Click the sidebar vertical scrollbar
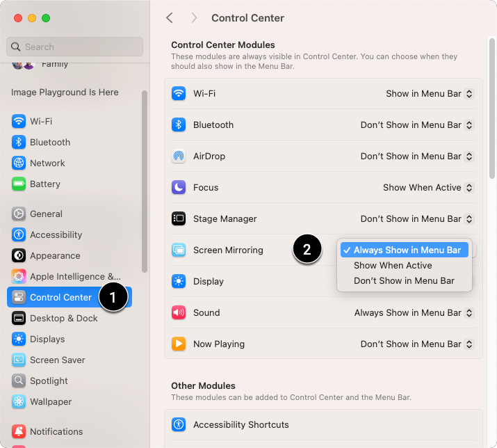Image resolution: width=497 pixels, height=448 pixels. click(145, 182)
